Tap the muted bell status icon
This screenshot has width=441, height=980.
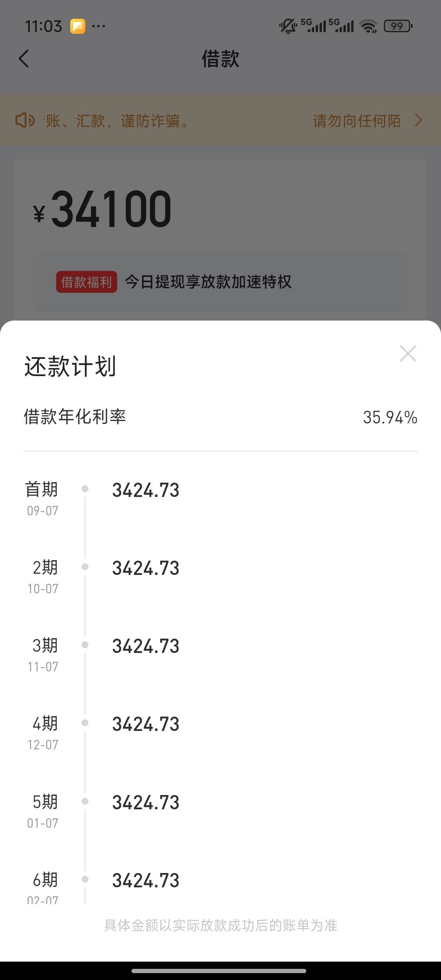pyautogui.click(x=288, y=26)
